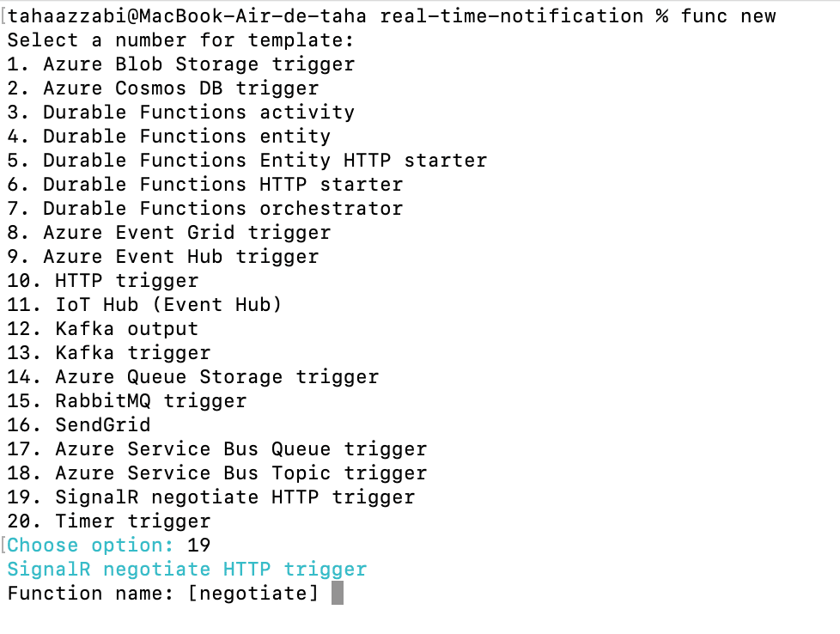This screenshot has width=840, height=634.
Task: Click the "func new" command text
Action: click(728, 15)
